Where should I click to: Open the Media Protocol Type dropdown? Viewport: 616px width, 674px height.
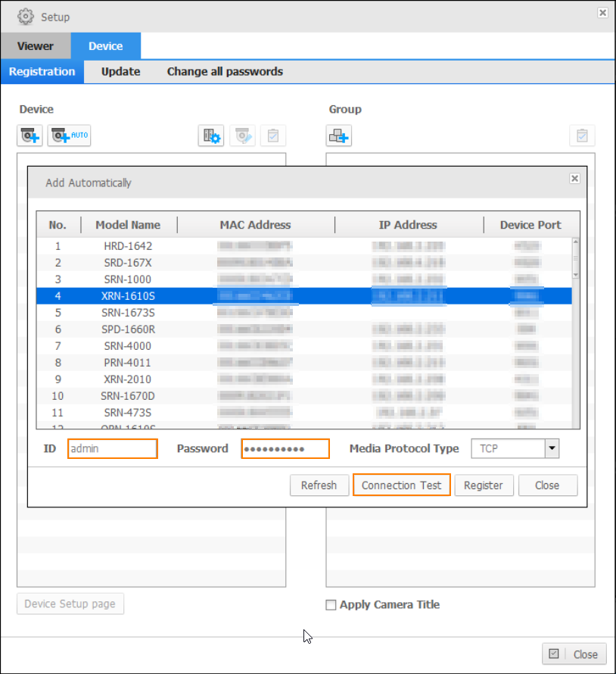[x=552, y=448]
